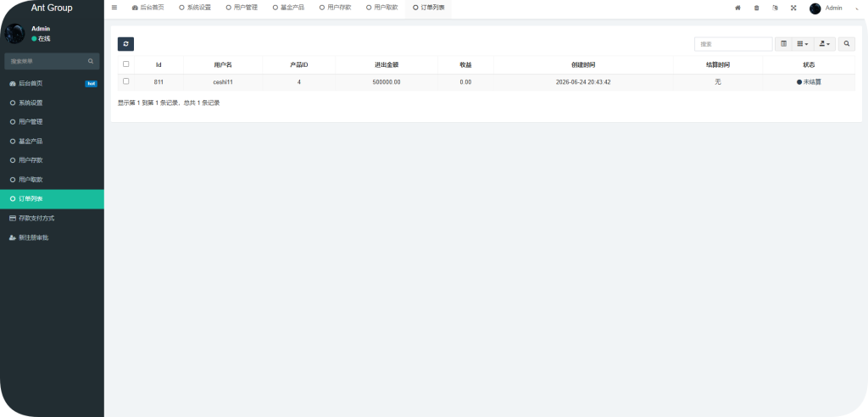Click the 进出金额 column header
The width and height of the screenshot is (868, 417).
tap(387, 64)
